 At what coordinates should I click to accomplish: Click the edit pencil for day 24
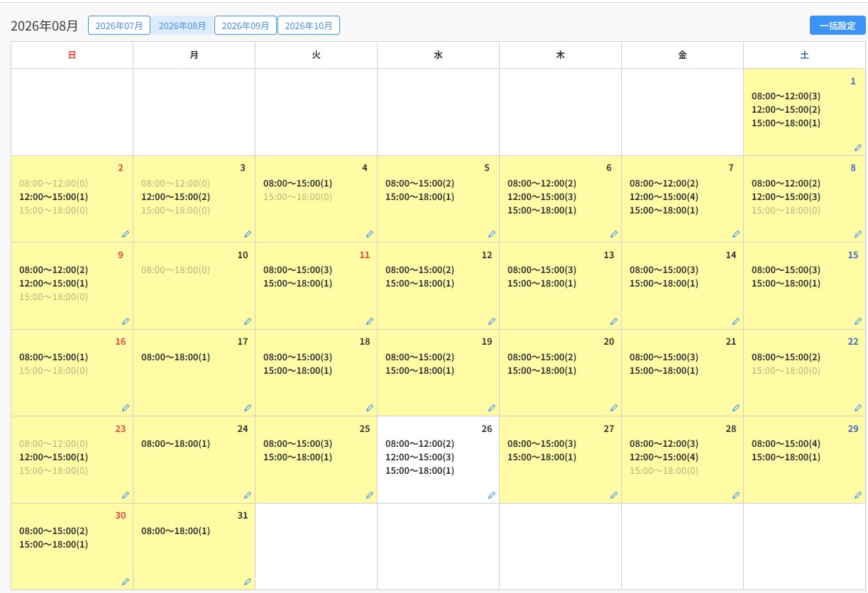(x=247, y=495)
